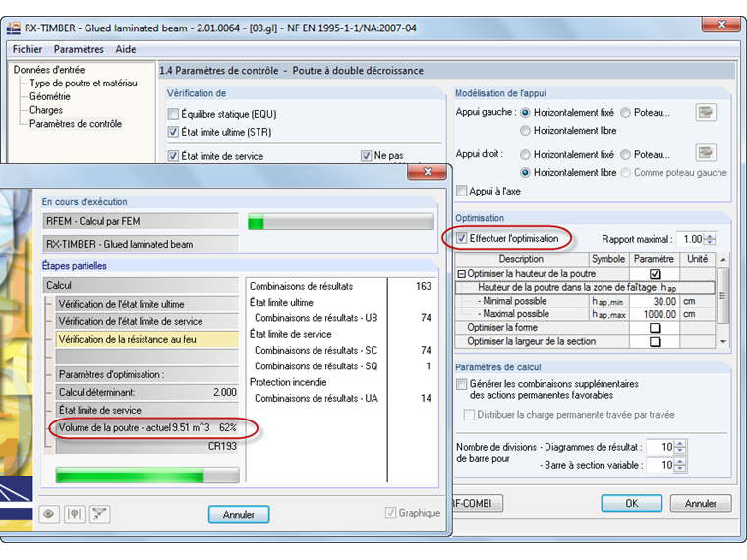The width and height of the screenshot is (747, 560).
Task: Click Combinaisons de résultats - UB row
Action: 341,318
